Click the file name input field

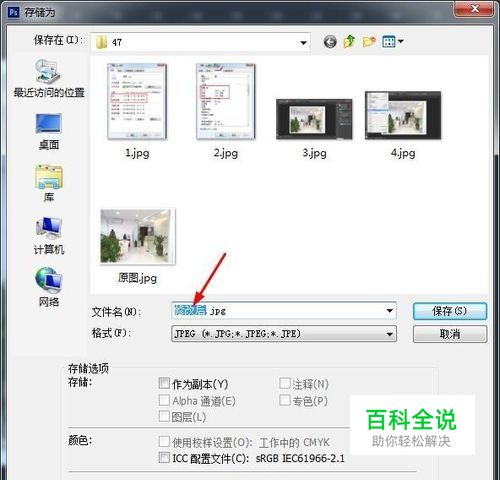[284, 311]
